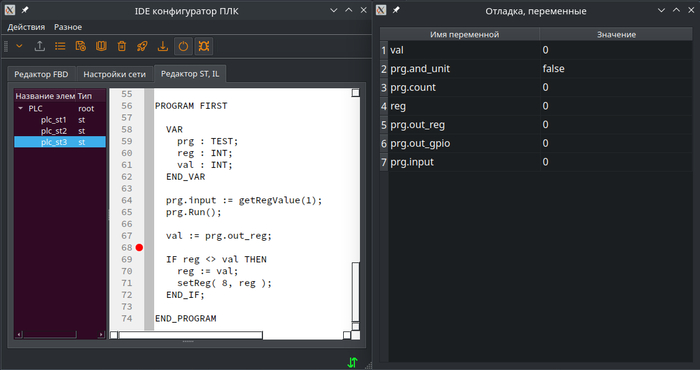Click the Название элем column header
The image size is (700, 370).
point(46,96)
